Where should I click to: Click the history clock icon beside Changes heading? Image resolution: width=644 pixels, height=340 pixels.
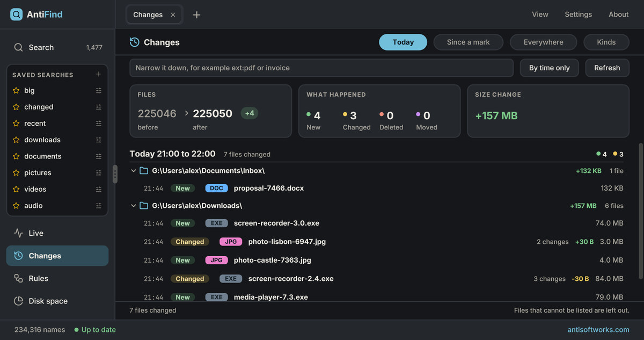click(135, 42)
